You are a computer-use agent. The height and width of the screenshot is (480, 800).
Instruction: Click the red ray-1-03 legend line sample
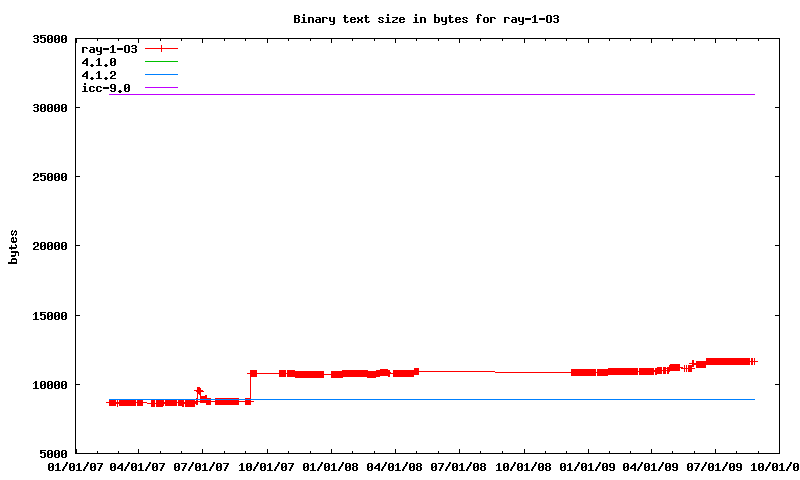pos(161,48)
